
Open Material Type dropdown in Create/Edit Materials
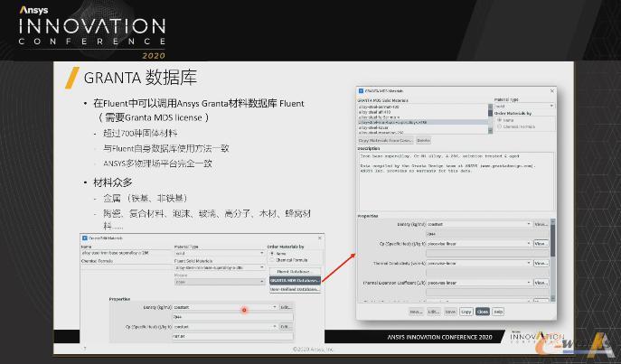[x=220, y=253]
